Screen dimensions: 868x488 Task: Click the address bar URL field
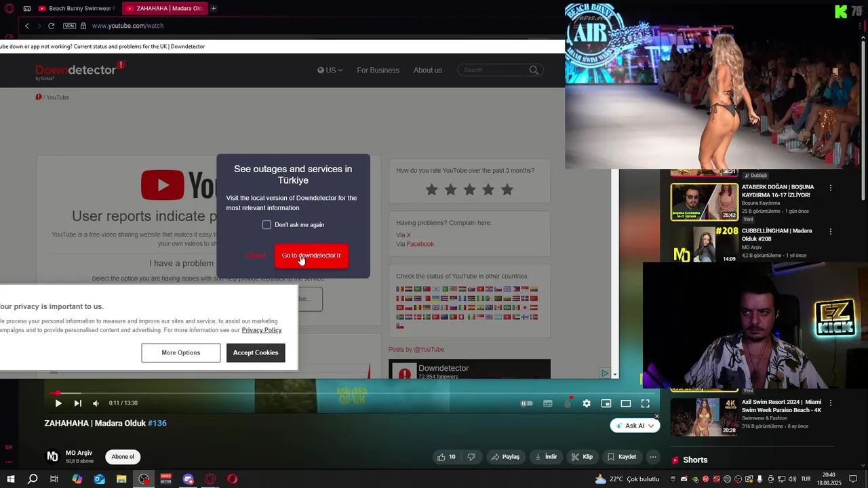[x=127, y=26]
